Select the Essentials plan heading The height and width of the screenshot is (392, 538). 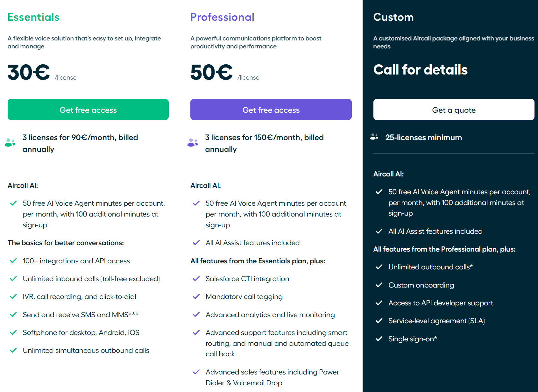coord(33,17)
